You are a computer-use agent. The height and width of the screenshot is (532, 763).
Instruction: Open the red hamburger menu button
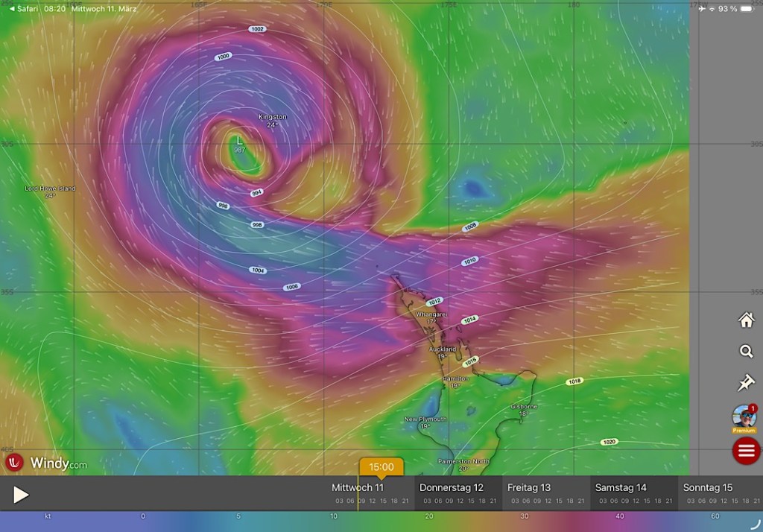tap(746, 450)
